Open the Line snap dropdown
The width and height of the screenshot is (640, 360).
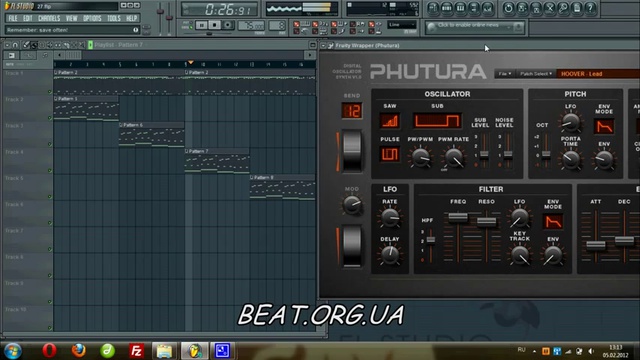tap(402, 25)
